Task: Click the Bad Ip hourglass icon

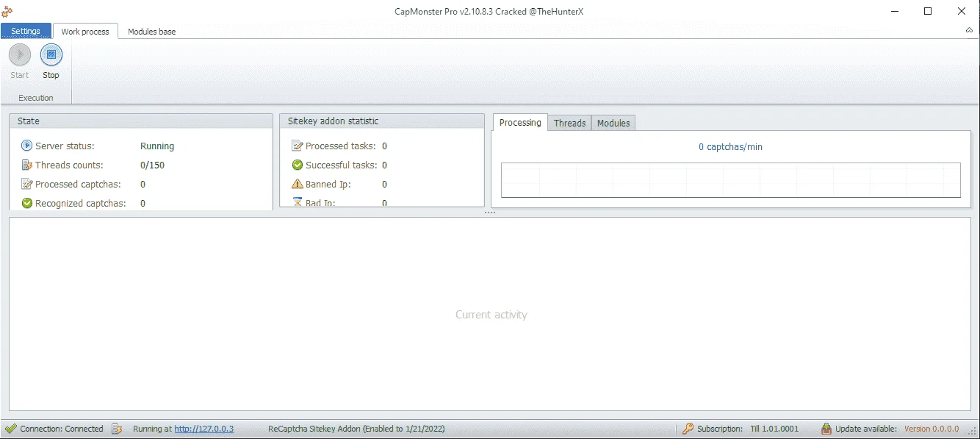Action: point(298,201)
